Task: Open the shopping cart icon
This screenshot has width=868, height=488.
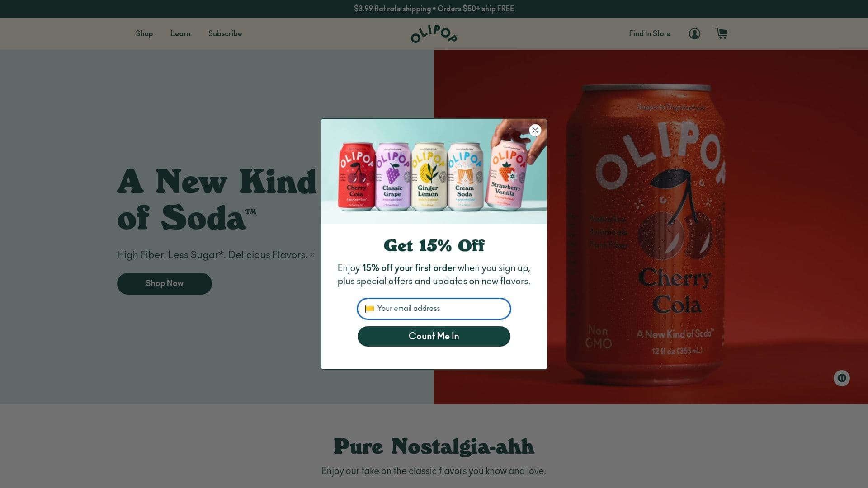Action: pyautogui.click(x=721, y=33)
